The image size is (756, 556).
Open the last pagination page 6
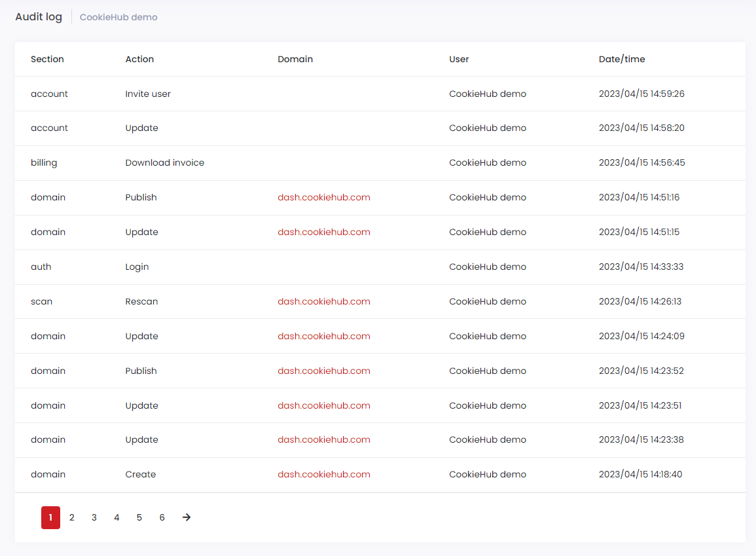tap(162, 517)
